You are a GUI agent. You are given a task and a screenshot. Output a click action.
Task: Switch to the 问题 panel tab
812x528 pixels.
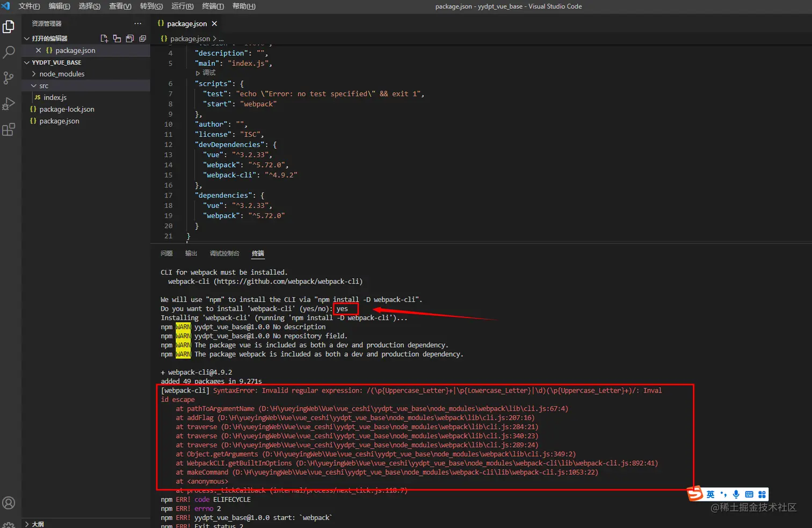pos(166,254)
